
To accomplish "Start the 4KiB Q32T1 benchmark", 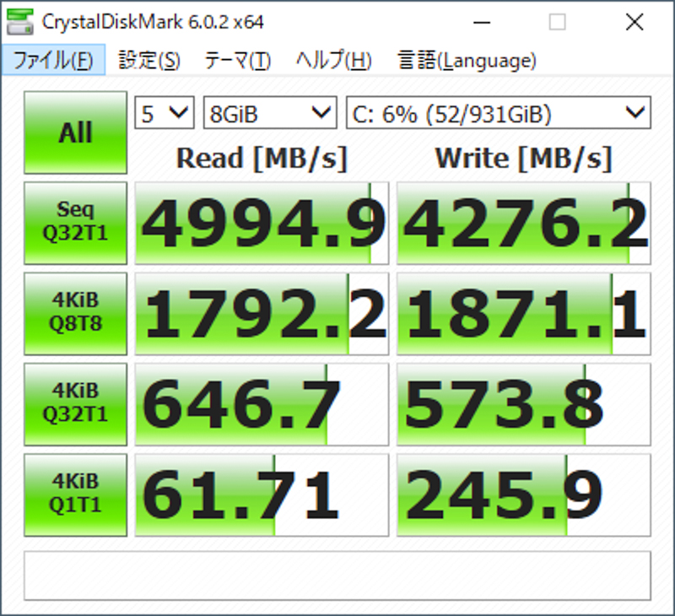I will (x=74, y=404).
